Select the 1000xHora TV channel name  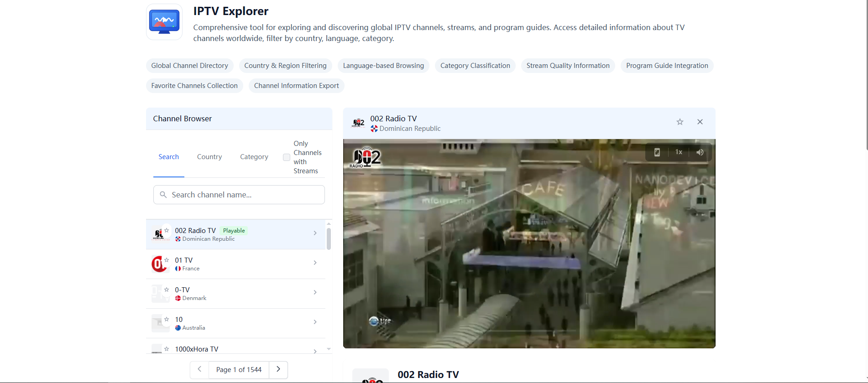click(197, 349)
